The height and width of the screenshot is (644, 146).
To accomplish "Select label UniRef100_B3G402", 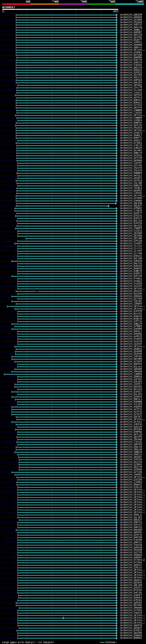I will (131, 256).
